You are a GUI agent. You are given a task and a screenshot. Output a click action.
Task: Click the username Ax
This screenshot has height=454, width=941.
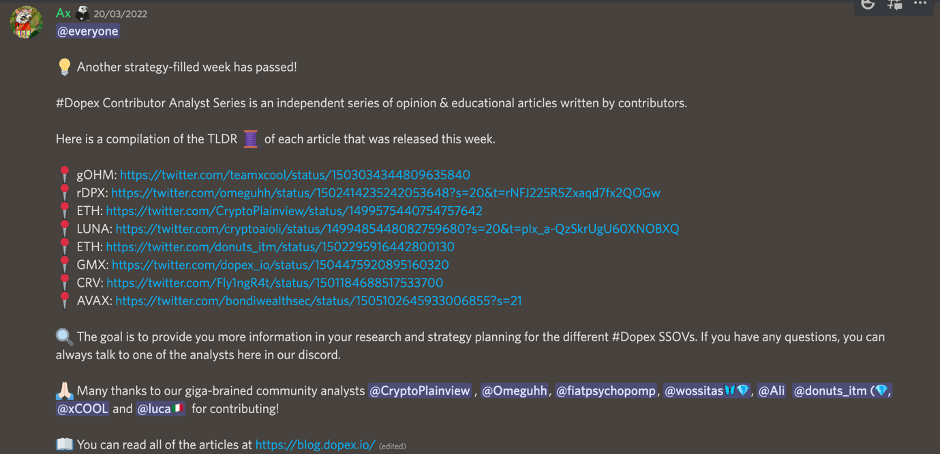coord(63,12)
